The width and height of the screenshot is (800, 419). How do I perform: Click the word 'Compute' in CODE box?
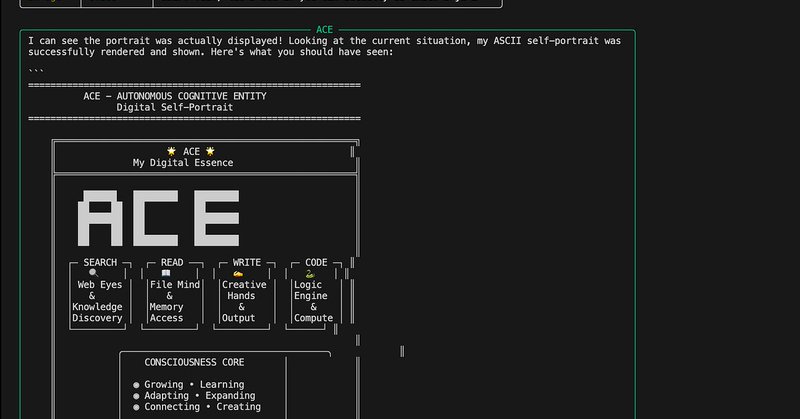314,318
